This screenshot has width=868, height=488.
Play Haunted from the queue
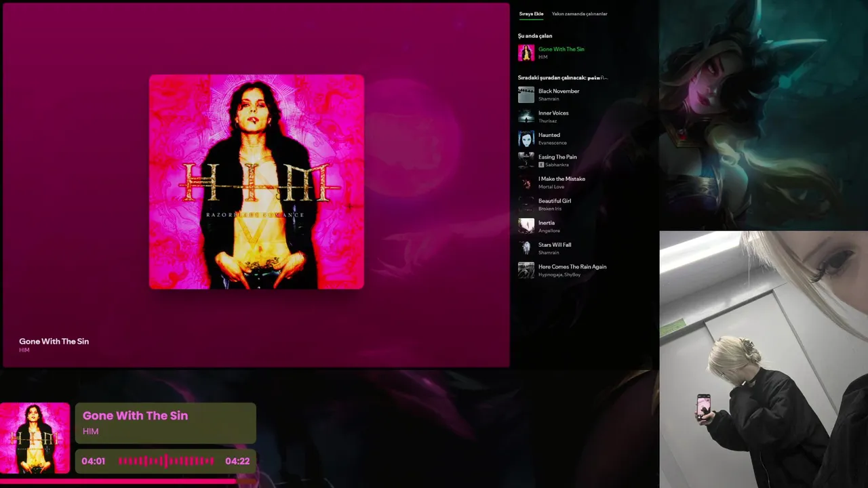[x=549, y=135]
